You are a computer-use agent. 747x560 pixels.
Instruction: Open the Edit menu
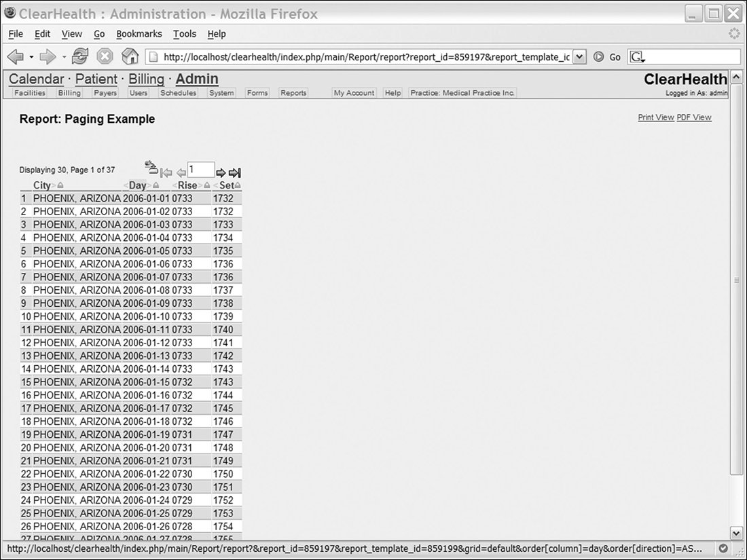pos(42,34)
